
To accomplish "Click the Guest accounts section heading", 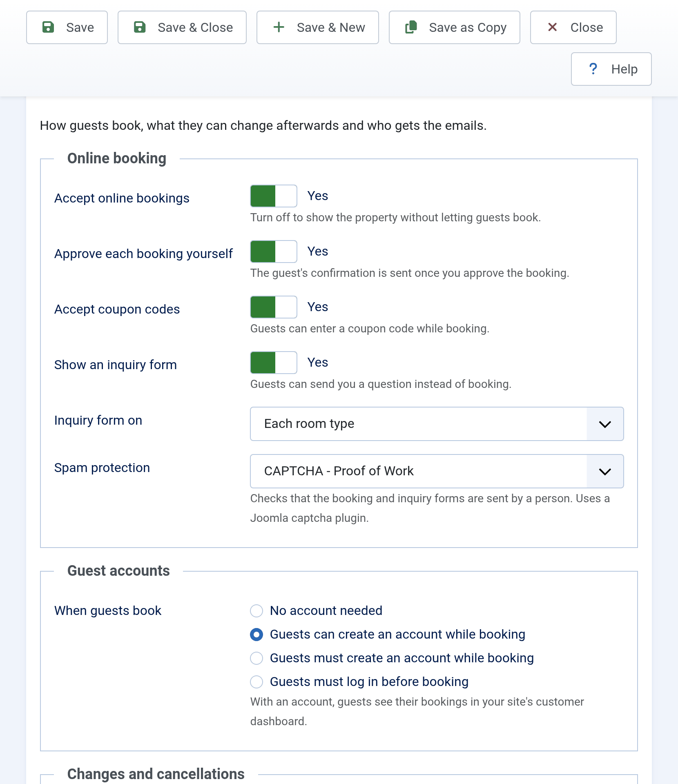I will 118,571.
